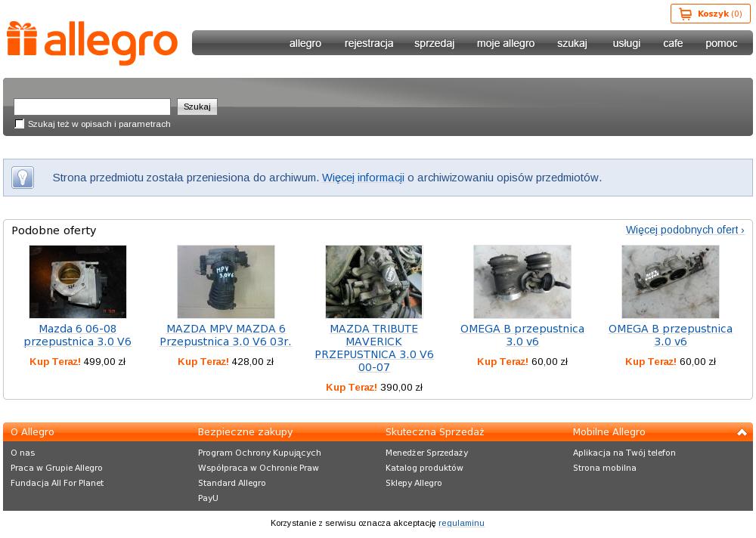Open the usługi menu item

click(x=626, y=43)
